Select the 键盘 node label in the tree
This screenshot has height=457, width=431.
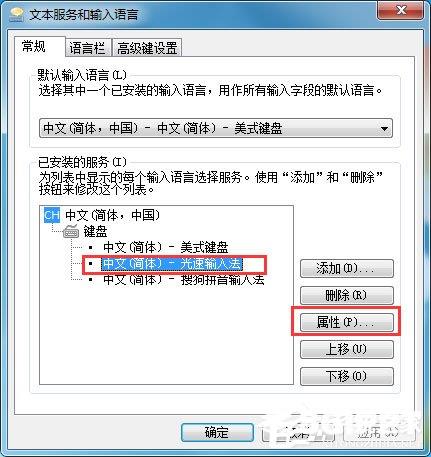pos(96,231)
